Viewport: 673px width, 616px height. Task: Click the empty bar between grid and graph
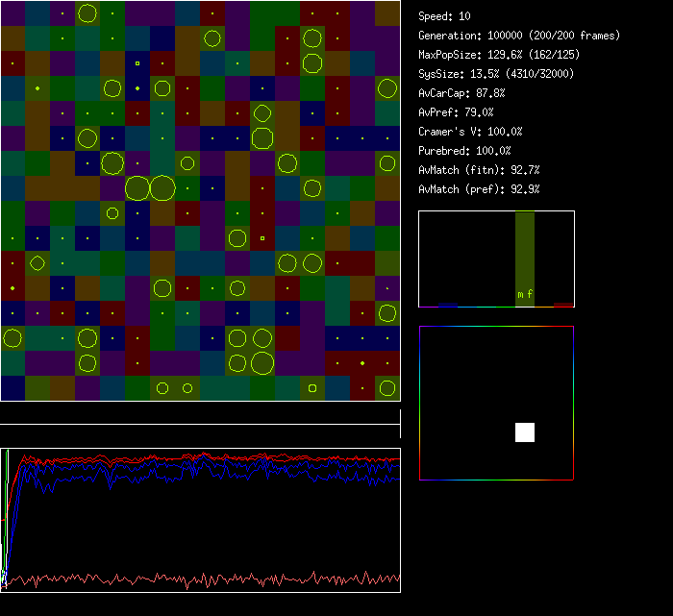click(x=200, y=415)
